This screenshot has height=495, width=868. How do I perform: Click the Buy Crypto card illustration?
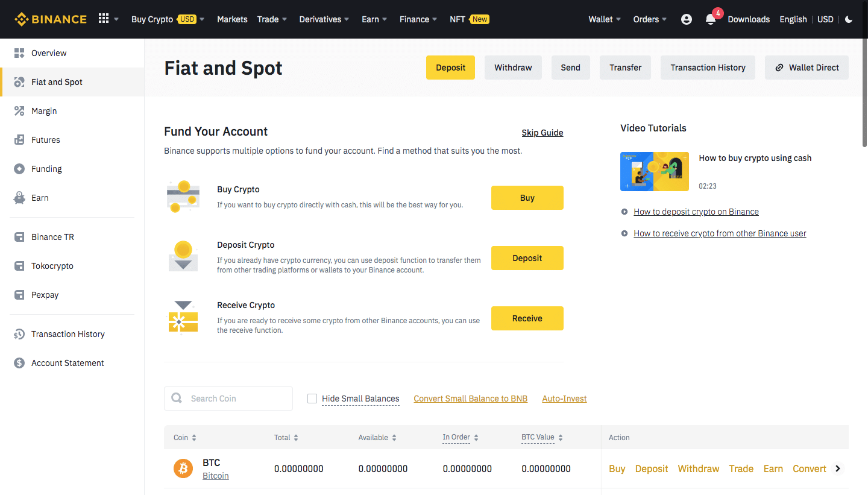tap(183, 197)
